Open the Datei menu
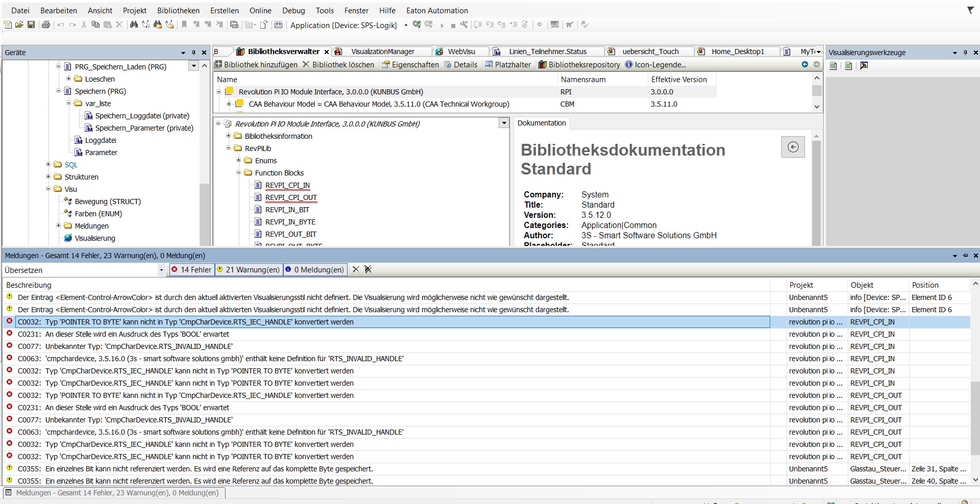The width and height of the screenshot is (980, 504). pyautogui.click(x=20, y=10)
